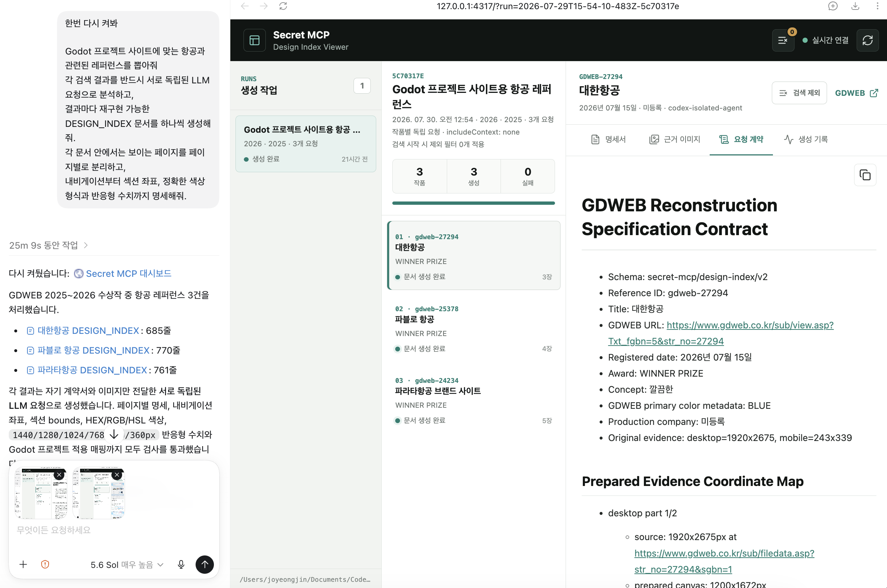887x588 pixels.
Task: Open the 생성 기록 tab
Action: pos(806,139)
